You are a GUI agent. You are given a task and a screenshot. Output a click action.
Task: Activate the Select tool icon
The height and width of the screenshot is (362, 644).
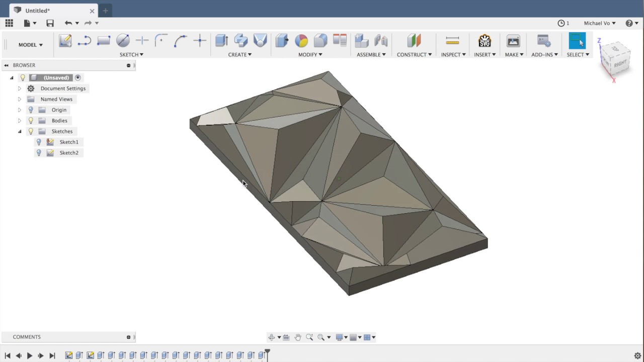click(577, 41)
